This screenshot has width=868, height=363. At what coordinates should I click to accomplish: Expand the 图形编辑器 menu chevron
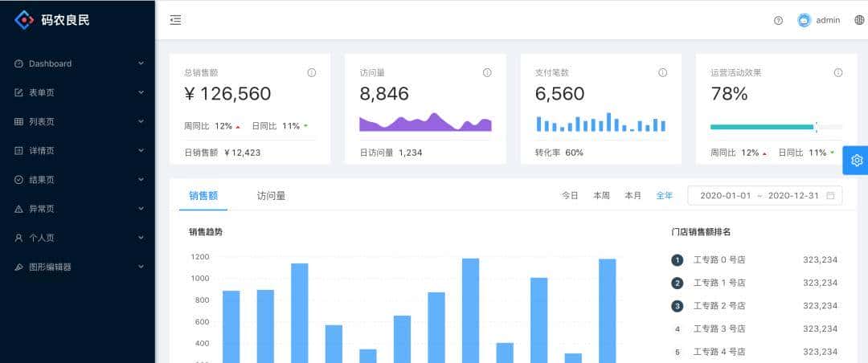tap(141, 267)
